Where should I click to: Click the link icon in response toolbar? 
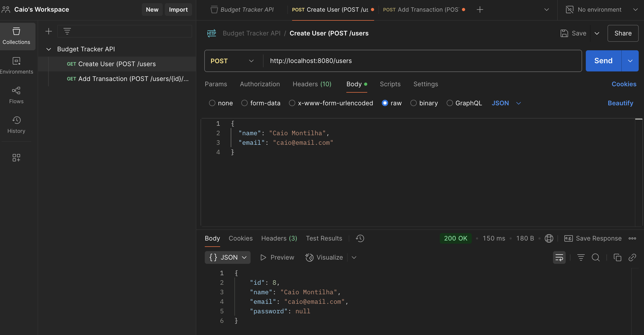(632, 257)
